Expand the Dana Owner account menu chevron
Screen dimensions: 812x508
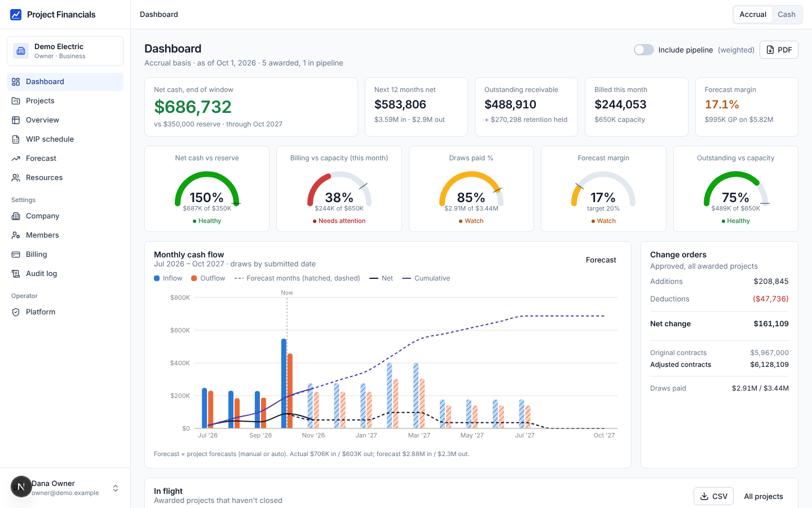coord(116,488)
